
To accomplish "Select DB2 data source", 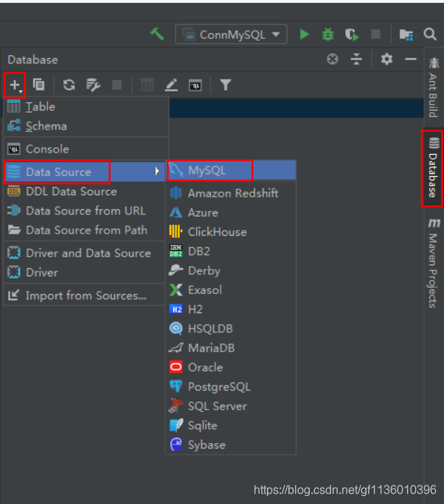I will [x=231, y=251].
